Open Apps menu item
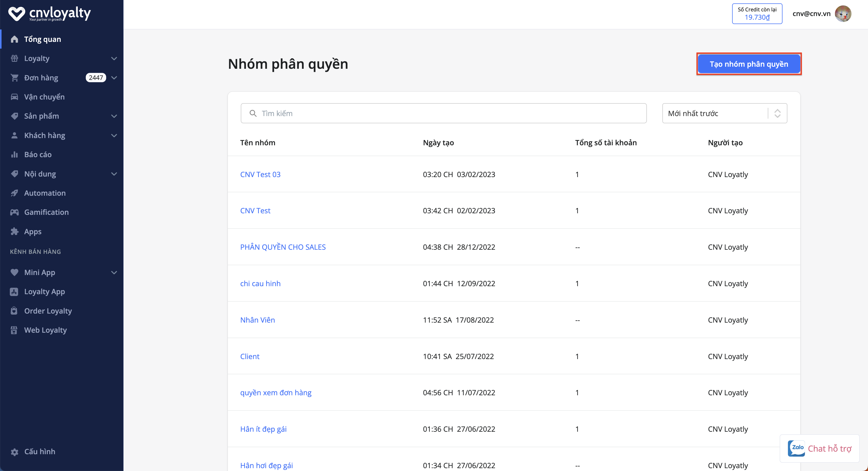 tap(33, 232)
